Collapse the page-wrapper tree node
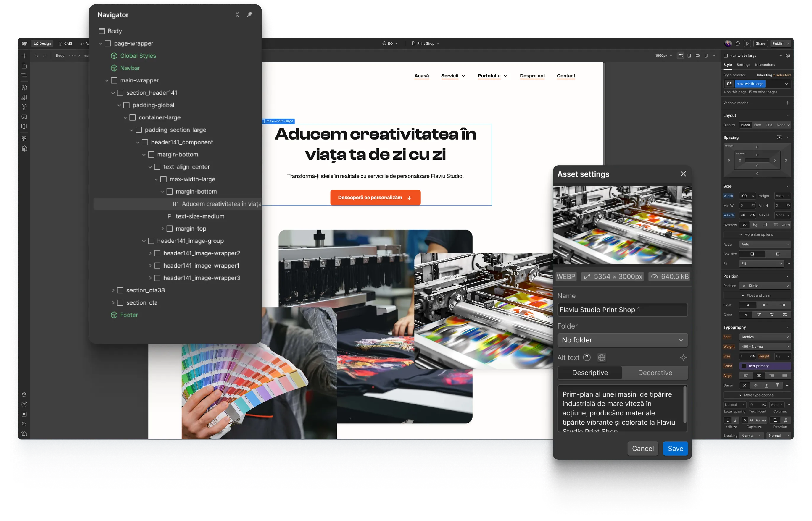The height and width of the screenshot is (521, 812). pyautogui.click(x=101, y=44)
